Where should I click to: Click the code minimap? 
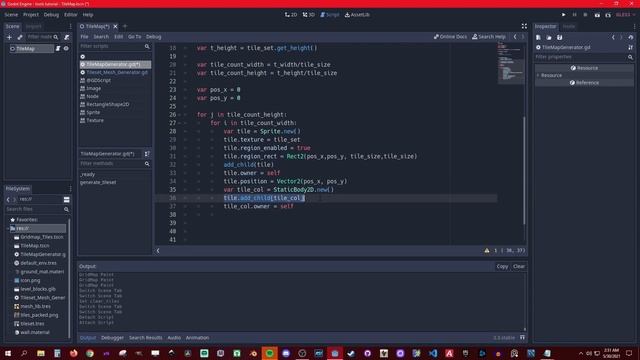tap(511, 63)
